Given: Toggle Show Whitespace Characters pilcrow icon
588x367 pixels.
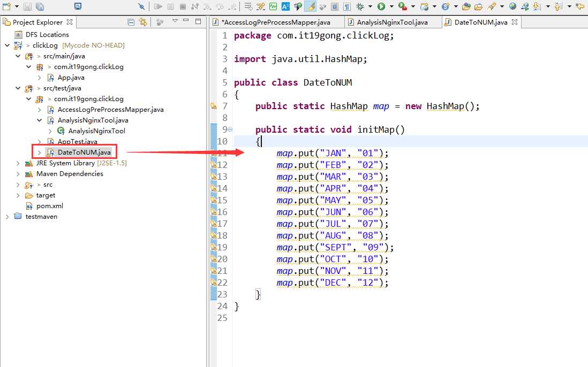Looking at the screenshot, I should (346, 6).
